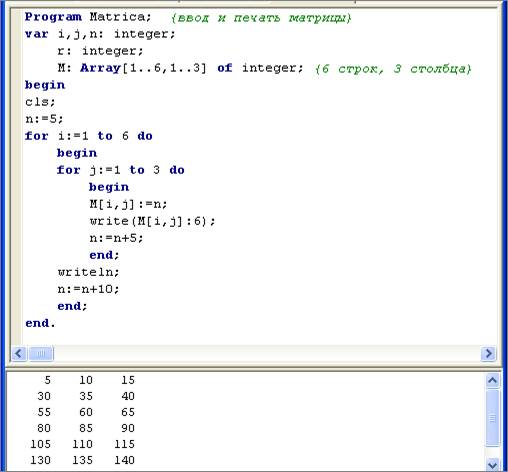
Task: Click output value 10 in first row
Action: point(86,380)
